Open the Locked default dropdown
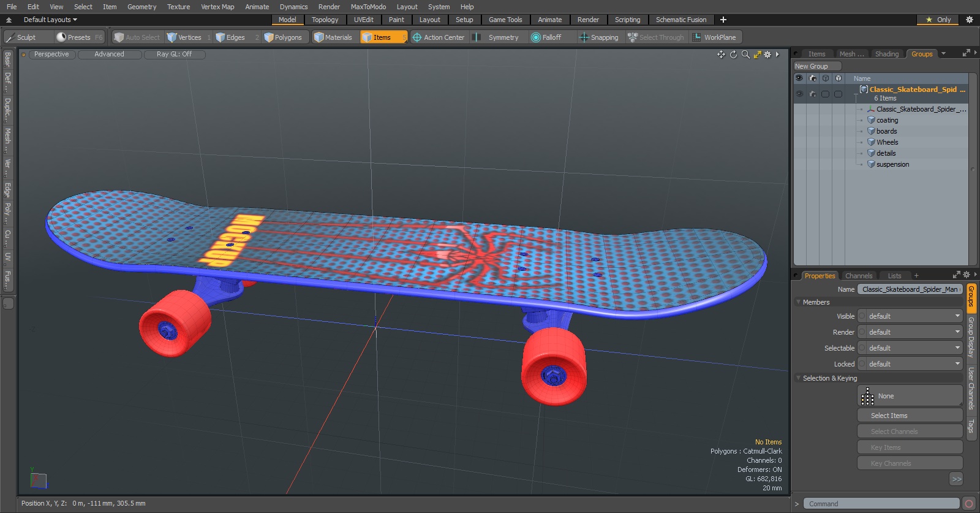The width and height of the screenshot is (980, 513). [910, 364]
